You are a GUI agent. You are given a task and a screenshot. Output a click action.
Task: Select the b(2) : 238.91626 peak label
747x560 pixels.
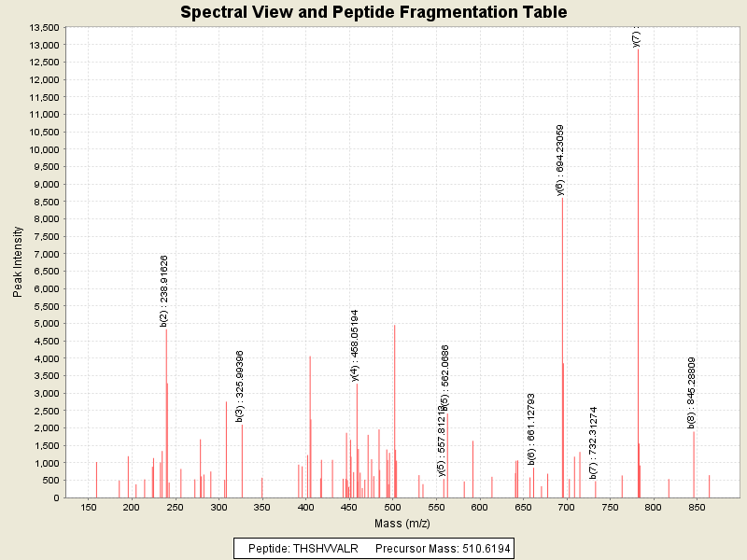coord(164,290)
